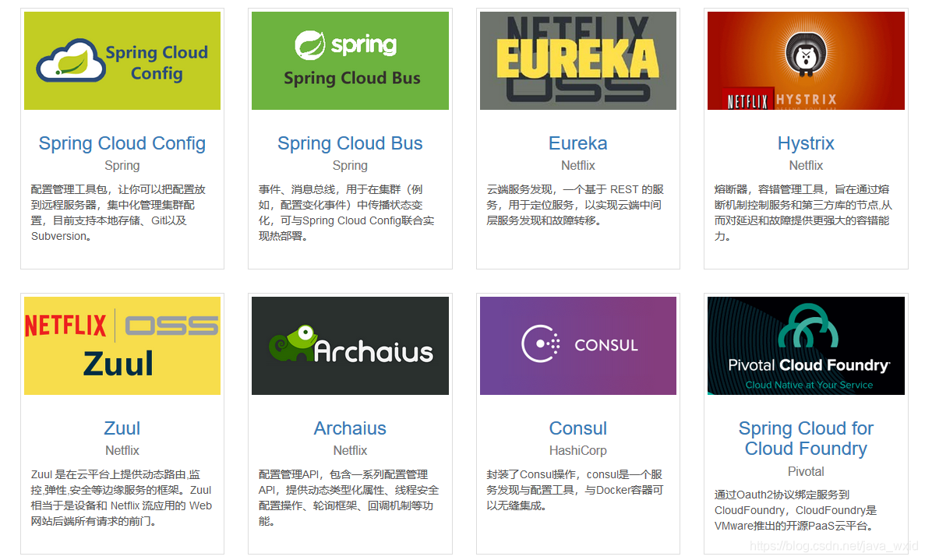Click 'Netflix' vendor text under Archaius

350,450
